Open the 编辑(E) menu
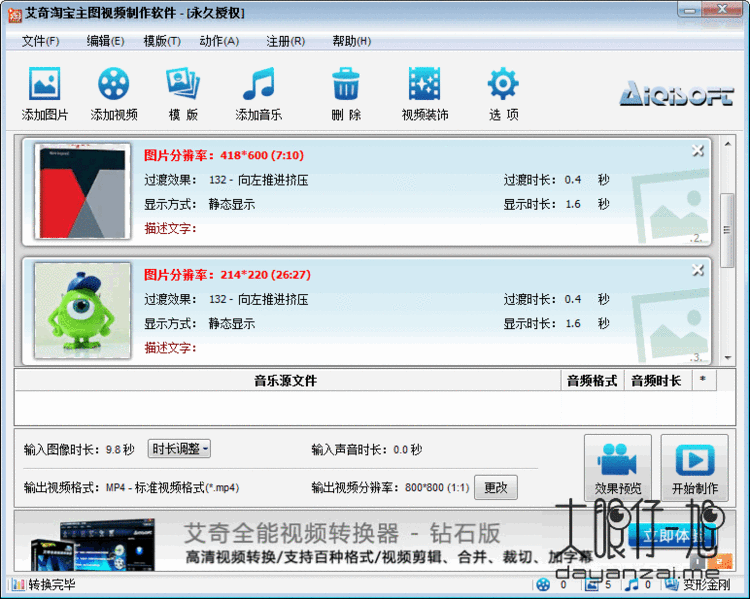Image resolution: width=750 pixels, height=599 pixels. pos(105,41)
